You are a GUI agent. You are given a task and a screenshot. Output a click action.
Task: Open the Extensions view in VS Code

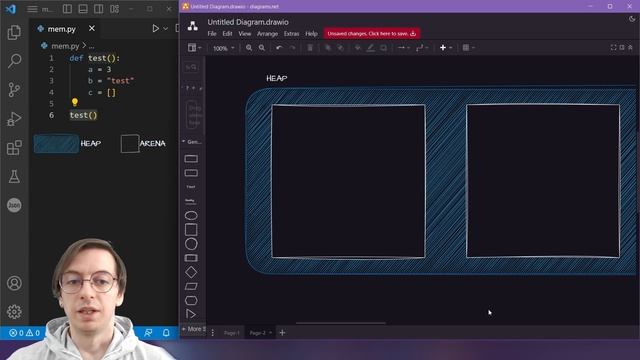tap(14, 147)
